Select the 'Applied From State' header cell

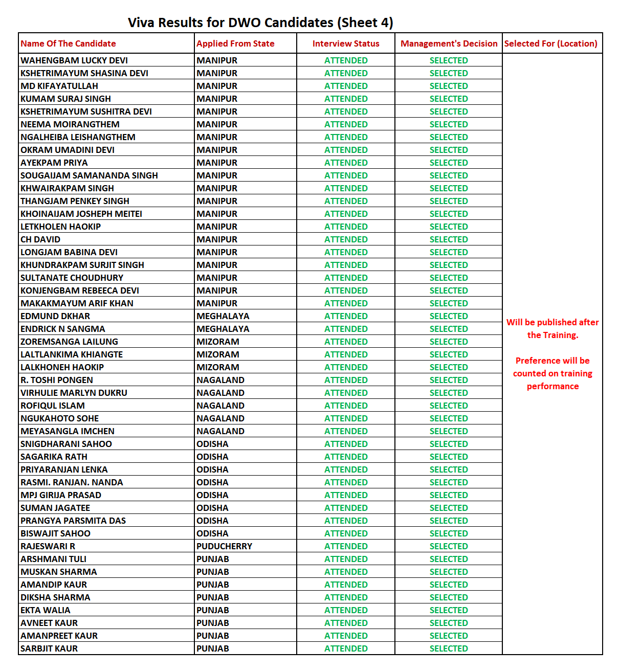[x=235, y=43]
